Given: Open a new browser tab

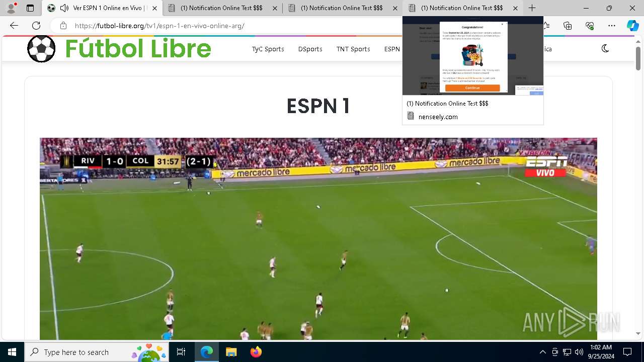Looking at the screenshot, I should pyautogui.click(x=532, y=8).
